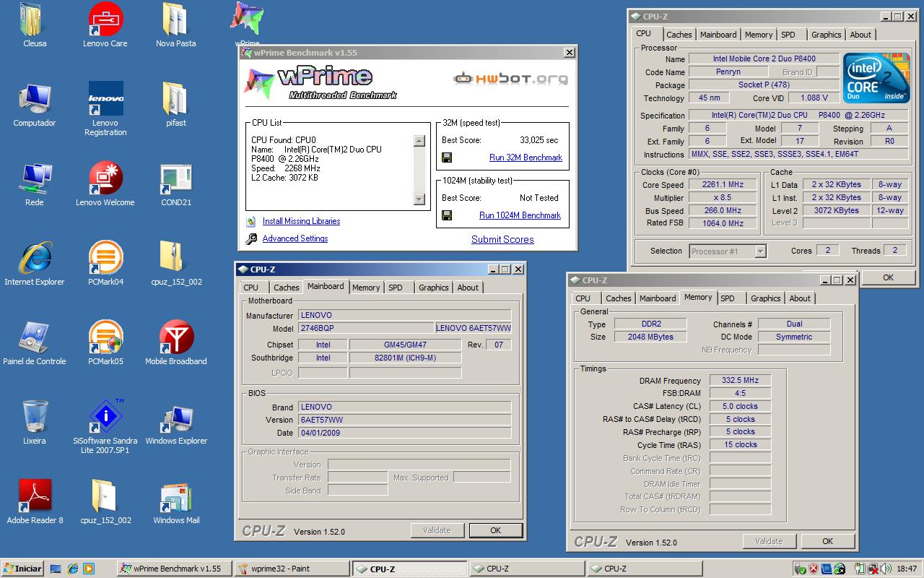The width and height of the screenshot is (924, 578).
Task: Open Computador desktop icon
Action: [x=34, y=100]
